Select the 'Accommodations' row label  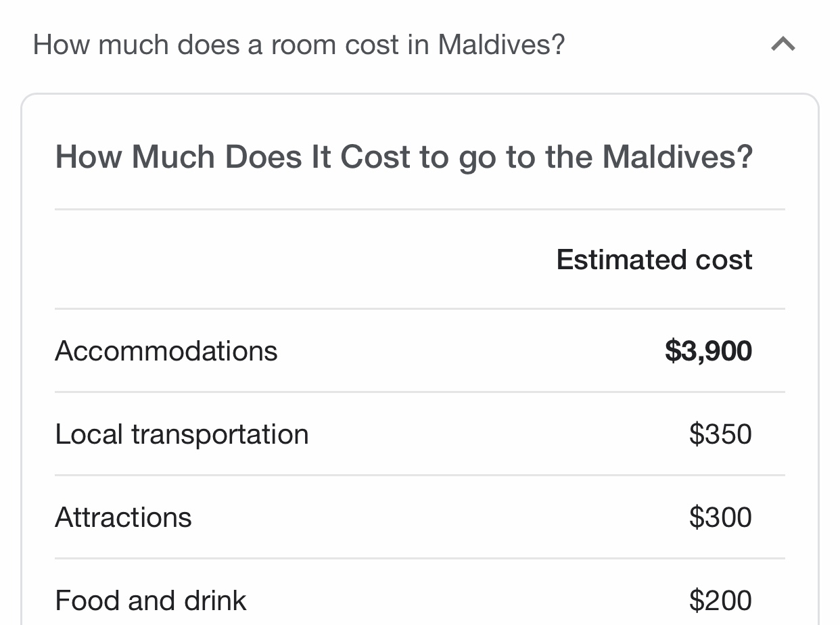point(166,351)
